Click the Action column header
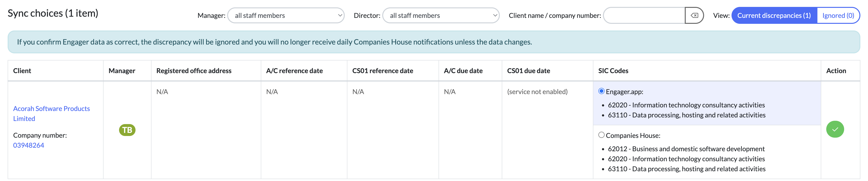The image size is (868, 181). [836, 71]
